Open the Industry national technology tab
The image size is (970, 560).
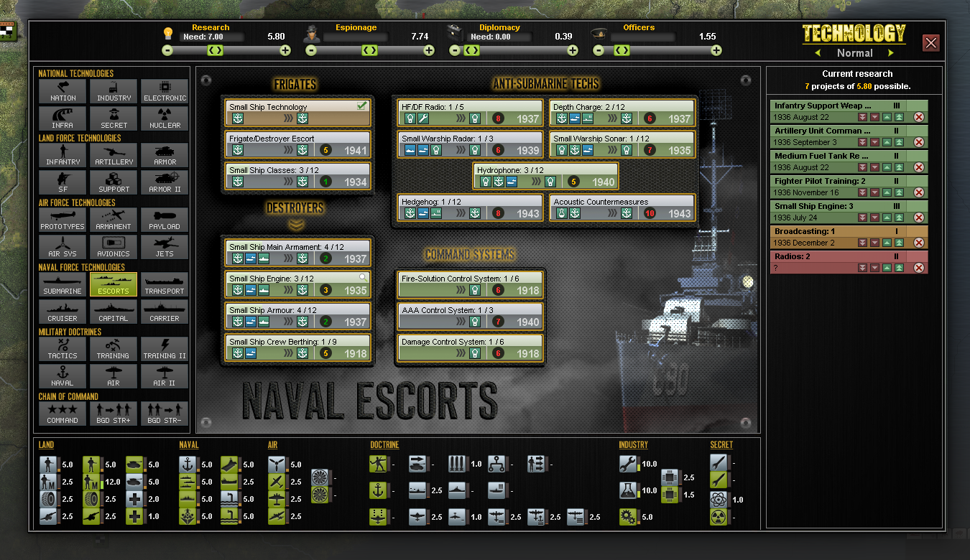click(114, 91)
